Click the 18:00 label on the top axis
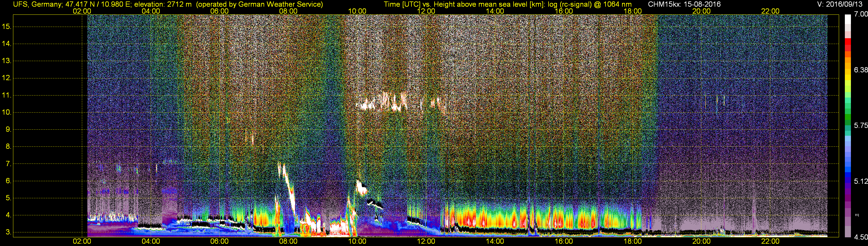868x246 pixels. 632,11
